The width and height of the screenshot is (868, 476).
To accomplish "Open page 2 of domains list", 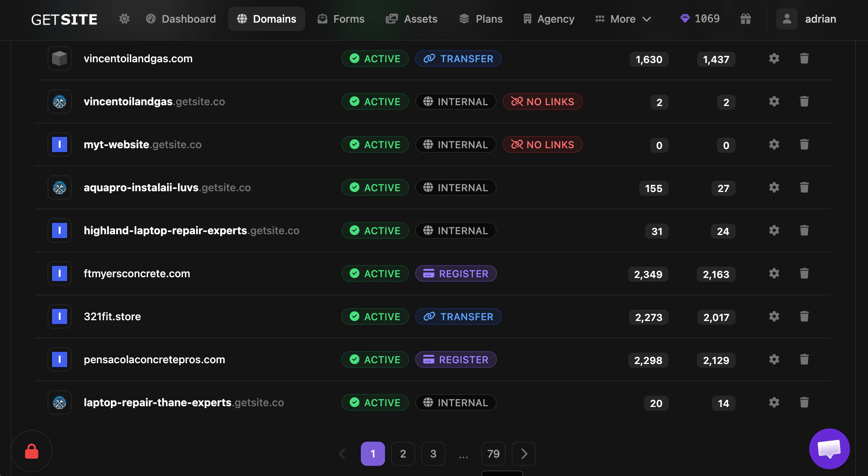I will coord(403,453).
